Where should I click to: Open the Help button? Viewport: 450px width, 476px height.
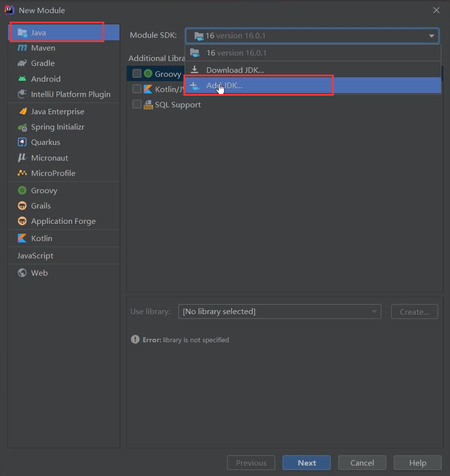[418, 463]
